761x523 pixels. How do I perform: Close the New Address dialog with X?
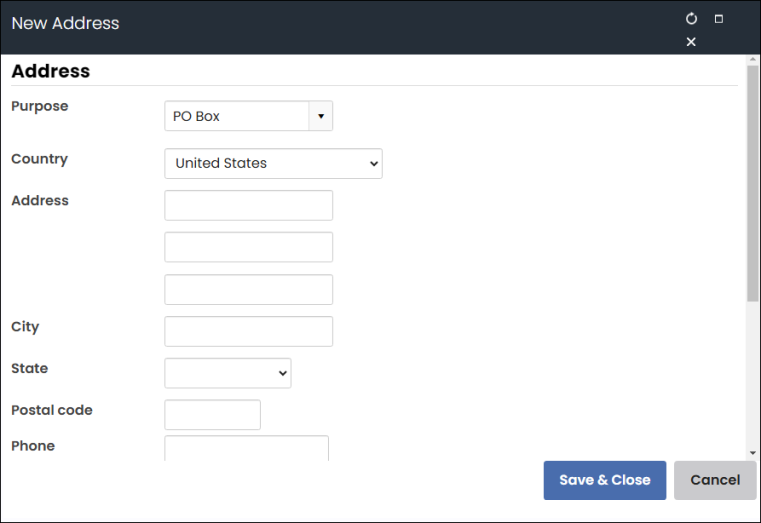tap(691, 42)
